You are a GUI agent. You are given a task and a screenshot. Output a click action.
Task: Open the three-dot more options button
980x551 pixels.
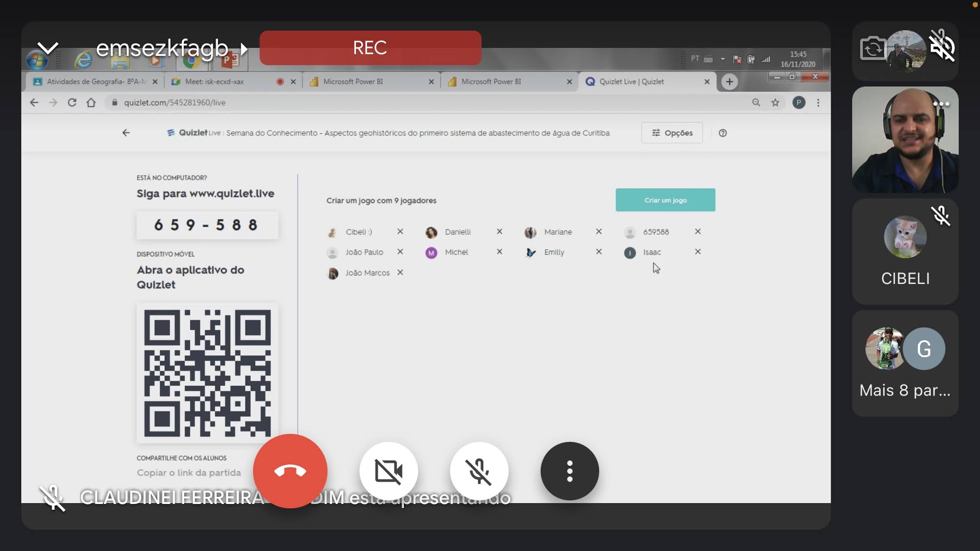click(569, 471)
